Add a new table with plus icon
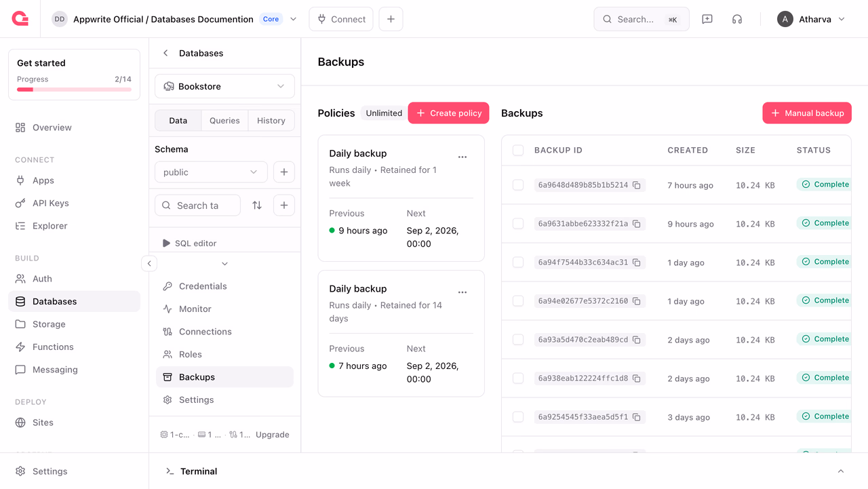The height and width of the screenshot is (489, 868). click(284, 206)
